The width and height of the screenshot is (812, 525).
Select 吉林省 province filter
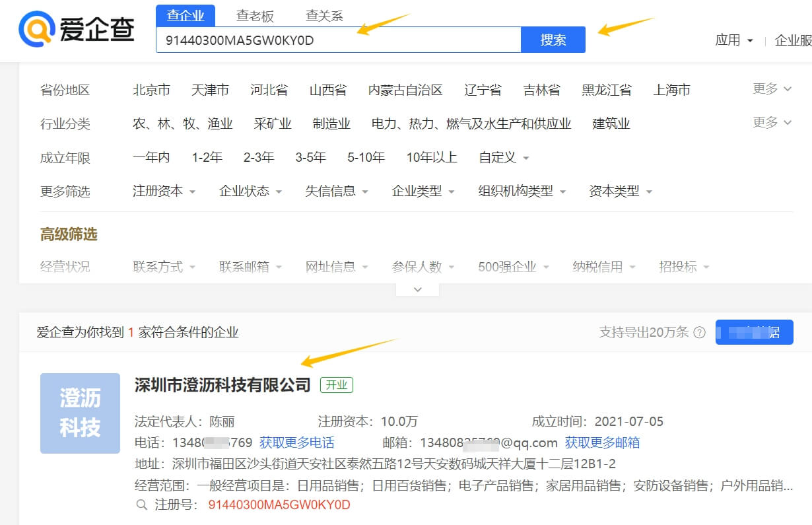pos(542,90)
